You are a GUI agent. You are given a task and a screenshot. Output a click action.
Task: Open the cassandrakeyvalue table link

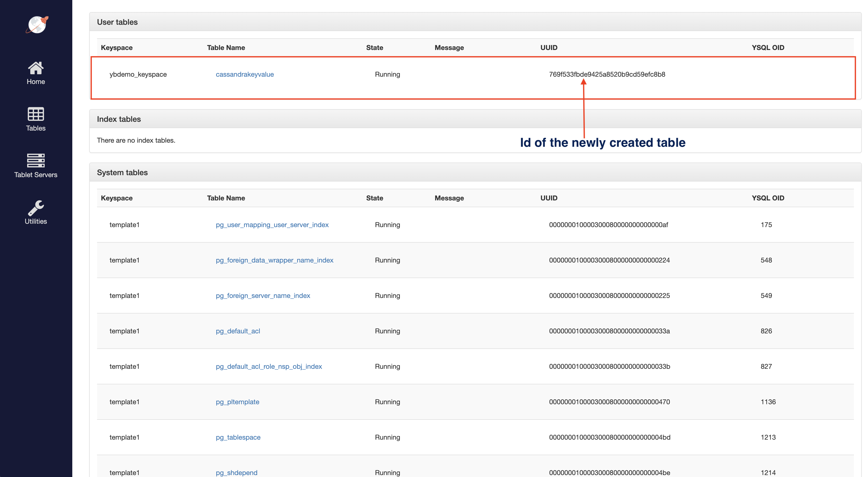point(245,74)
